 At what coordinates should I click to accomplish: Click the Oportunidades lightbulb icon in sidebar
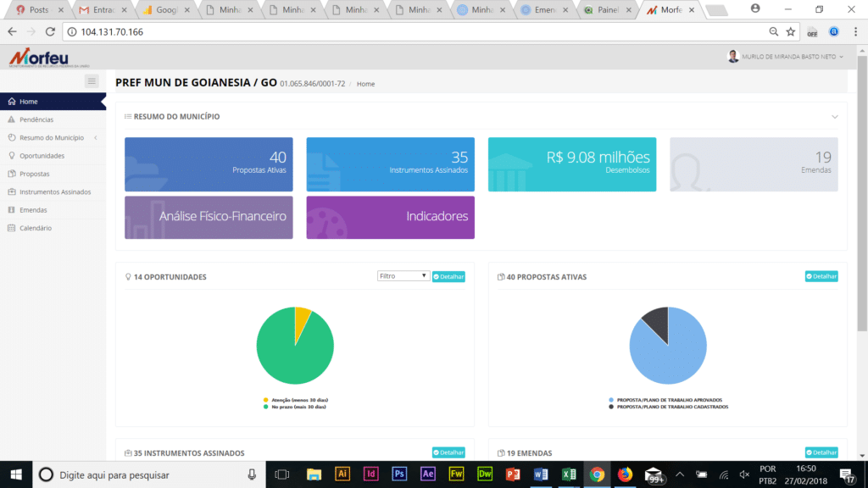pos(11,156)
